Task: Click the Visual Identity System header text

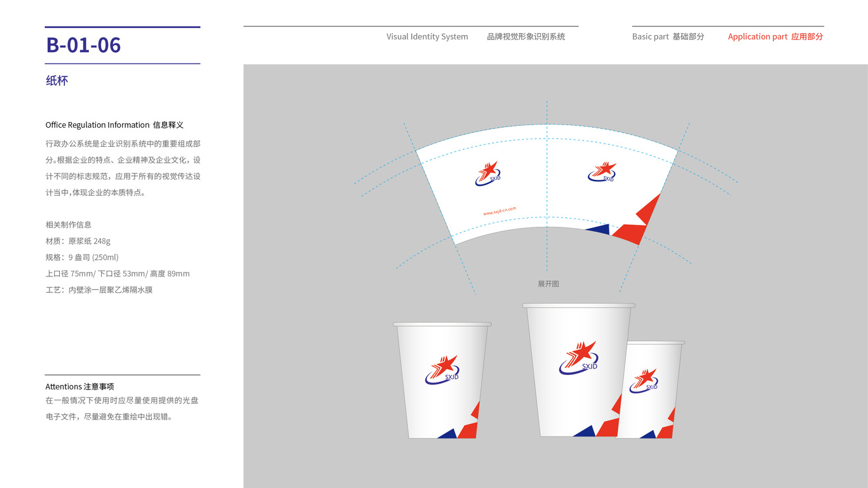Action: [x=427, y=37]
